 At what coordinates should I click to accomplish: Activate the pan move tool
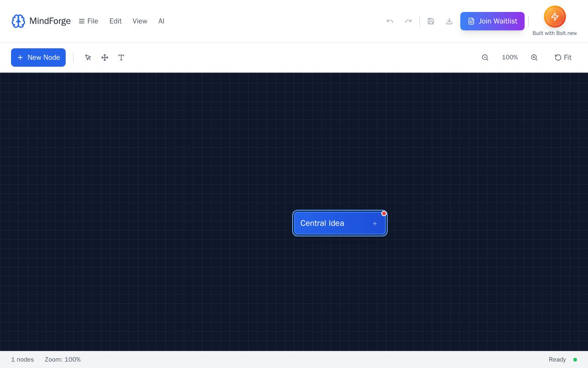point(105,57)
